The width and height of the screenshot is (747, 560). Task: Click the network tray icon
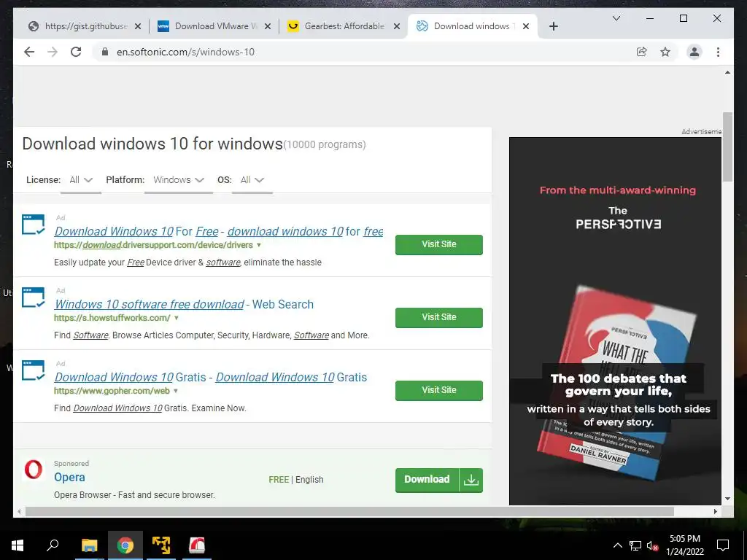point(635,545)
